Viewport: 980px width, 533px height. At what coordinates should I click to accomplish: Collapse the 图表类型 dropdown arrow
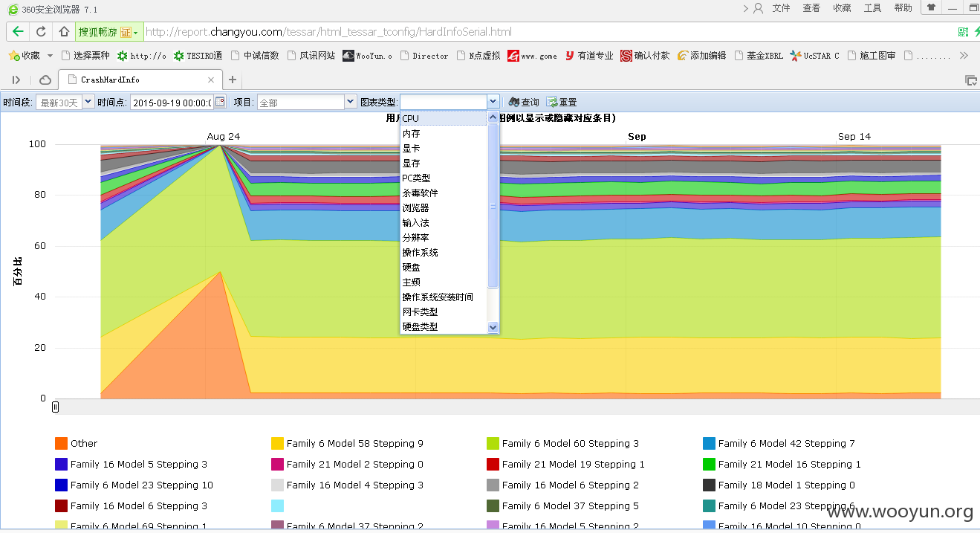pyautogui.click(x=493, y=102)
